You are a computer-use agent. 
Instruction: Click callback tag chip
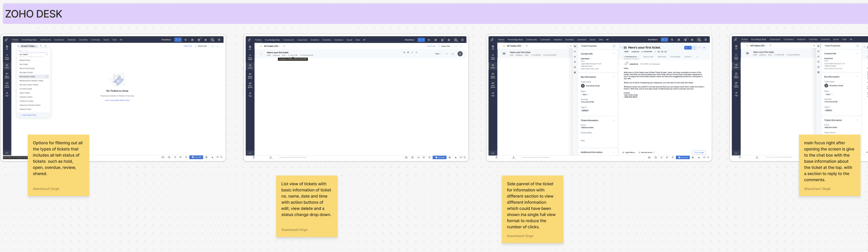[585, 110]
